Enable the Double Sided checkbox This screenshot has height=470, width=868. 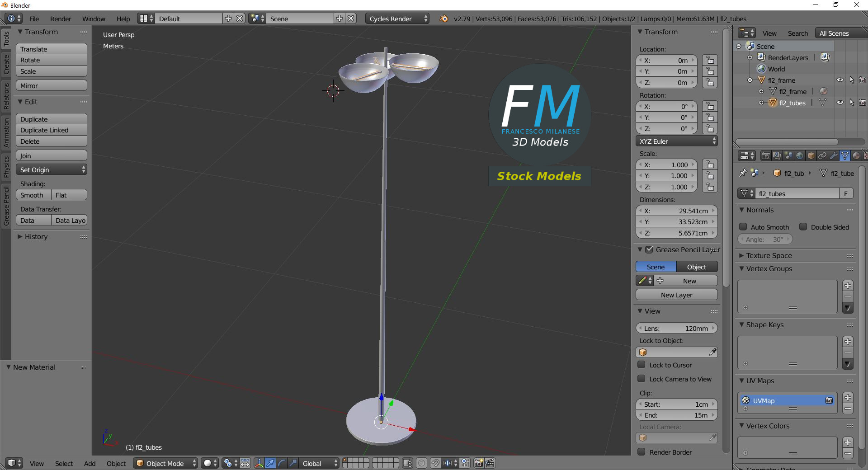click(803, 227)
